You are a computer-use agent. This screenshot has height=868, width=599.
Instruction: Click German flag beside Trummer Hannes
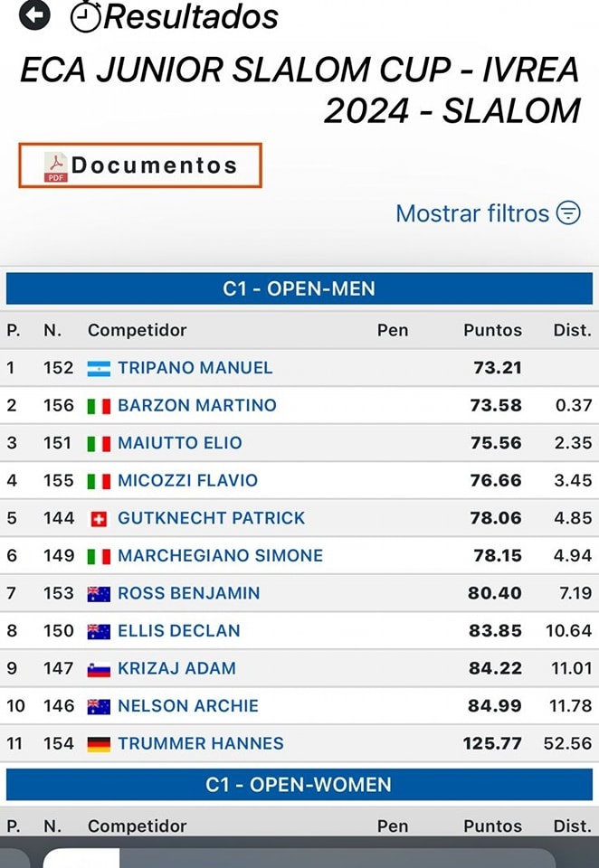click(99, 744)
